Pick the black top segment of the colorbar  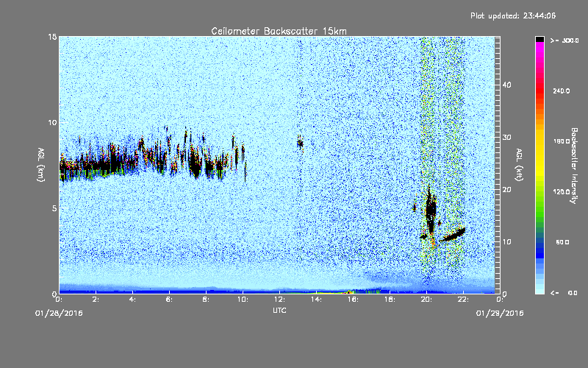[x=539, y=39]
